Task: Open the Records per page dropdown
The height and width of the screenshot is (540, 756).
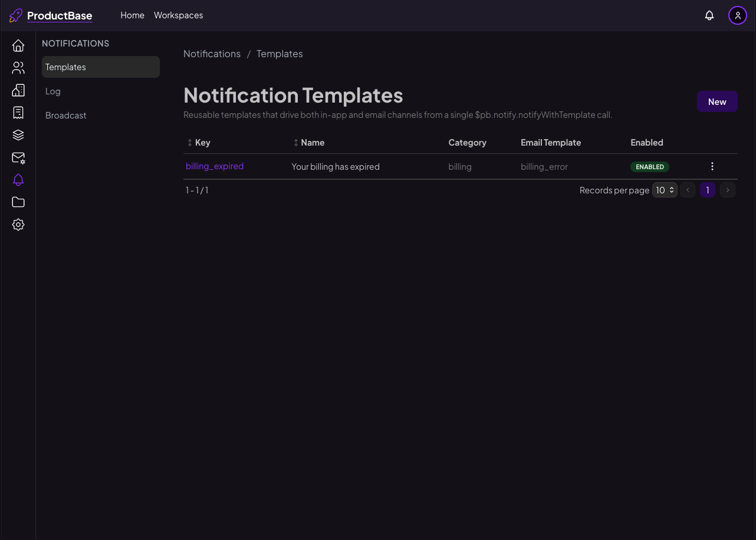Action: point(665,190)
